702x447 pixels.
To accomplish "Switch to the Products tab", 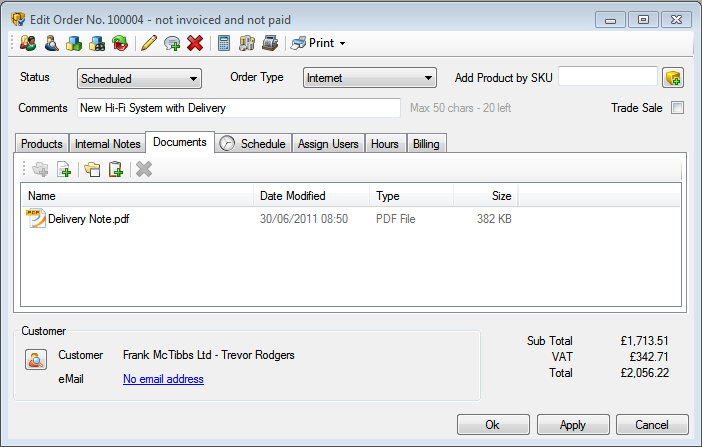I will (x=42, y=144).
